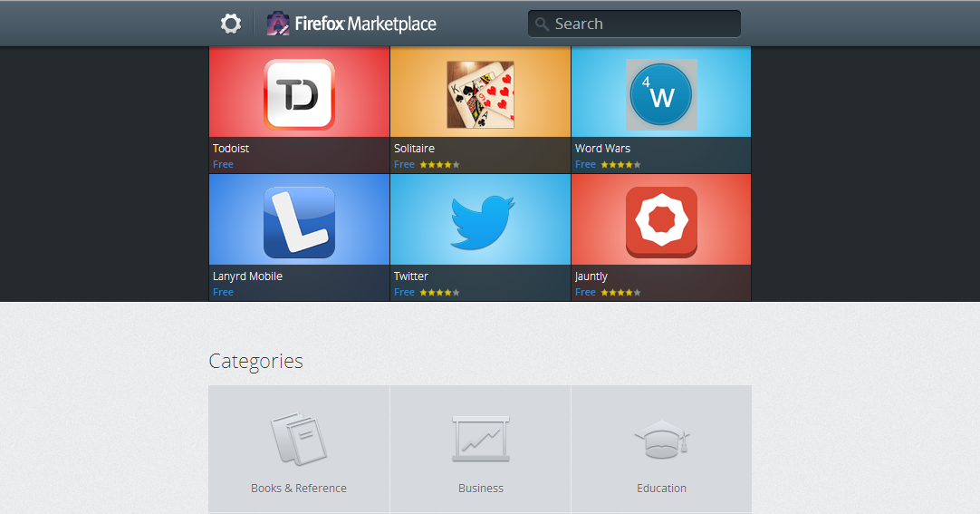Click the Jauntly app name
980x514 pixels.
point(591,276)
